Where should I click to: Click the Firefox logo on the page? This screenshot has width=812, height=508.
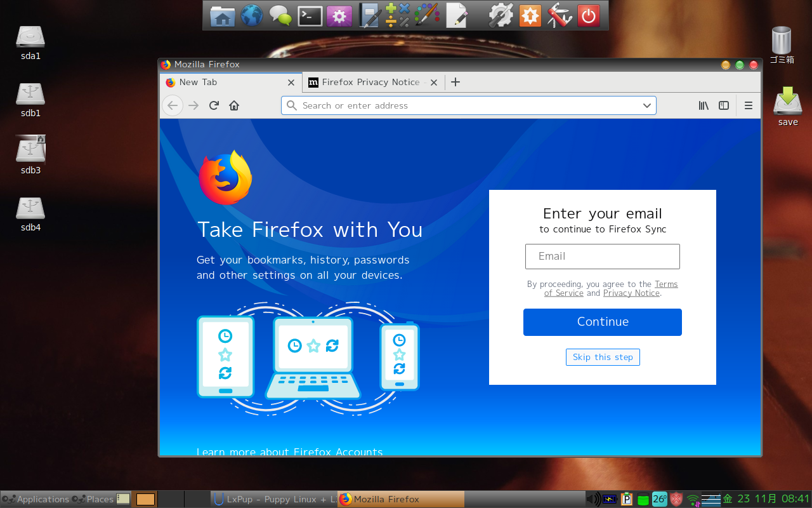coord(225,177)
